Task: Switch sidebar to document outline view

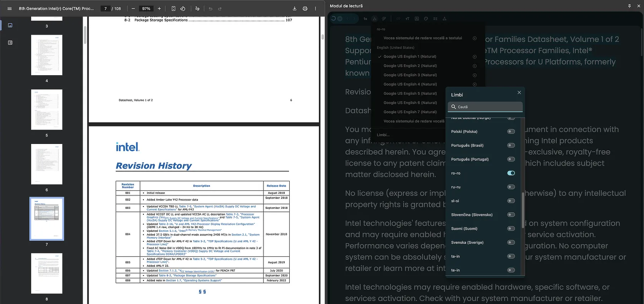Action: (x=10, y=43)
